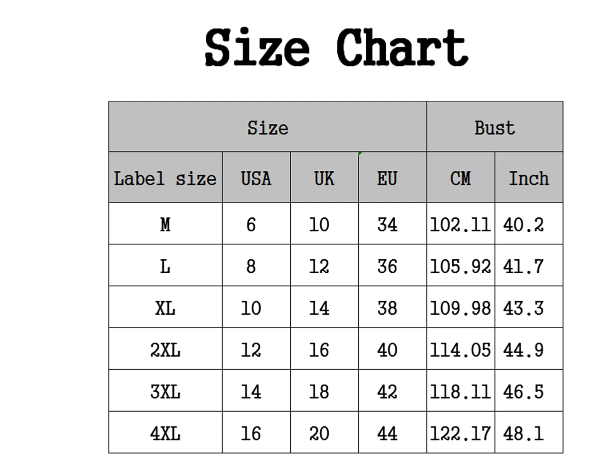Image resolution: width=602 pixels, height=464 pixels.
Task: Select the Bust header cell
Action: (x=494, y=127)
